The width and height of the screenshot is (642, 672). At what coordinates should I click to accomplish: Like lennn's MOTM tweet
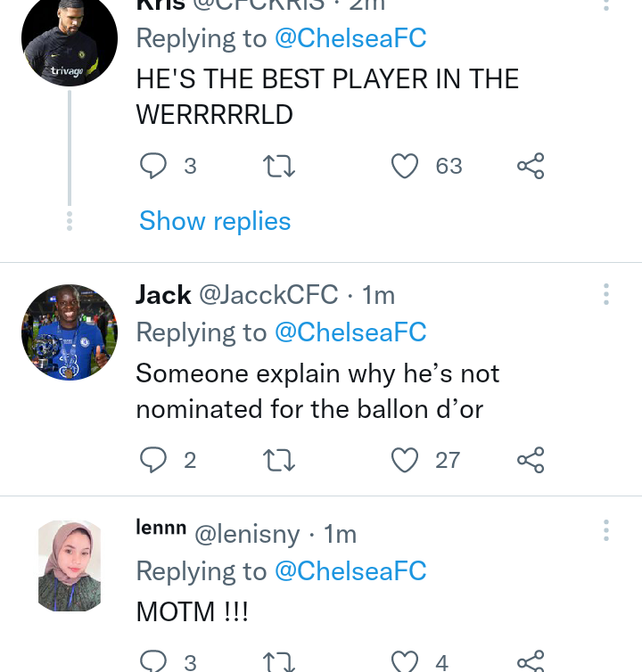point(405,661)
